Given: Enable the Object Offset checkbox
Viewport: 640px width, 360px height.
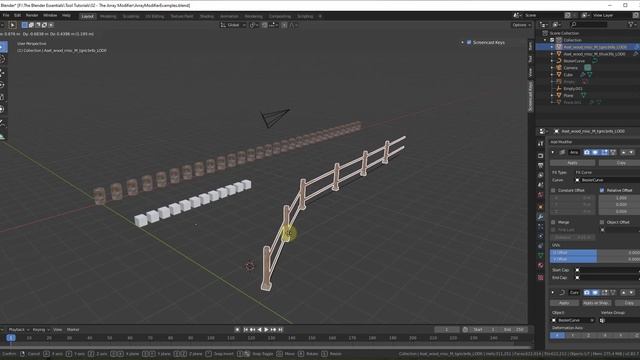Looking at the screenshot, I should [x=602, y=222].
